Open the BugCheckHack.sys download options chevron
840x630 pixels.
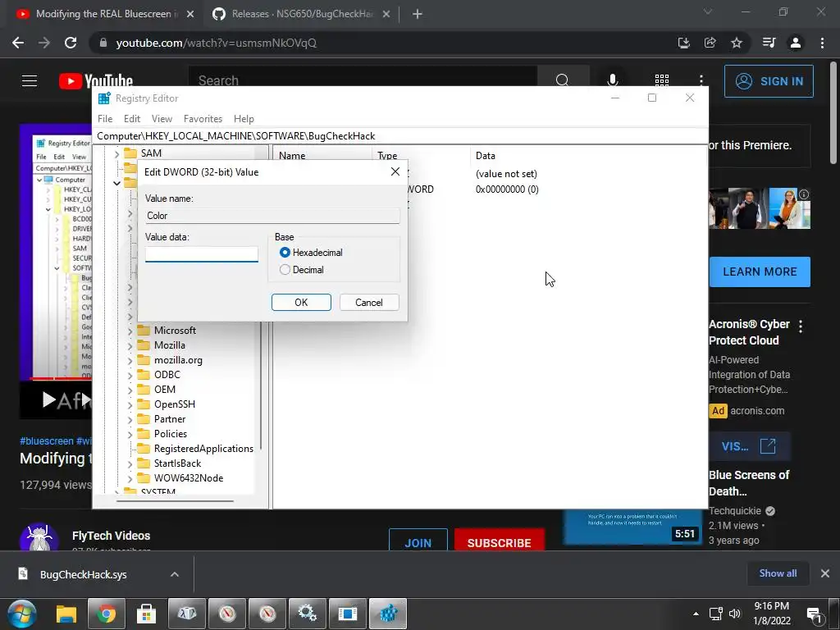click(175, 574)
